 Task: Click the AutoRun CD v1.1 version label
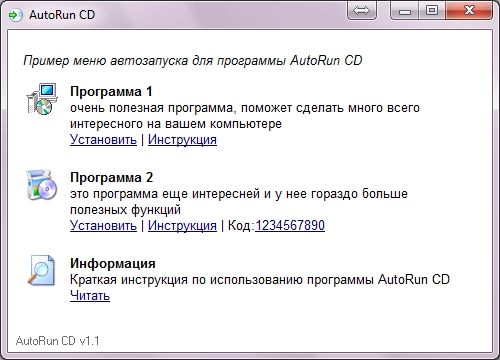pyautogui.click(x=57, y=341)
